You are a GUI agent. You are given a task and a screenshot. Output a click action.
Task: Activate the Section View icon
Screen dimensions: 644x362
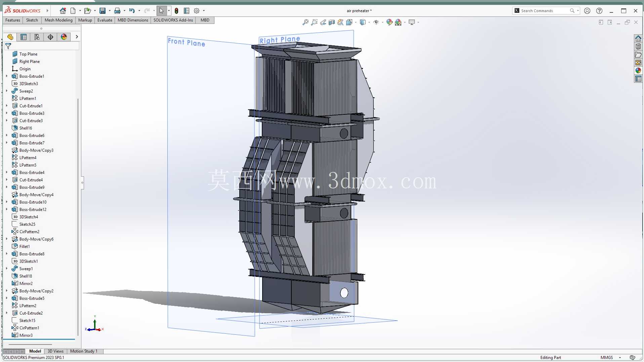(332, 22)
